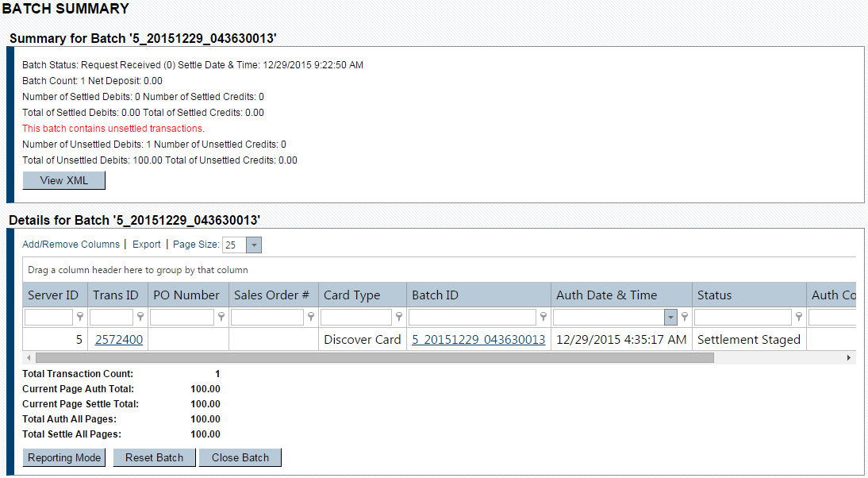Click the Add/Remove Columns link
The width and height of the screenshot is (868, 478).
[71, 245]
